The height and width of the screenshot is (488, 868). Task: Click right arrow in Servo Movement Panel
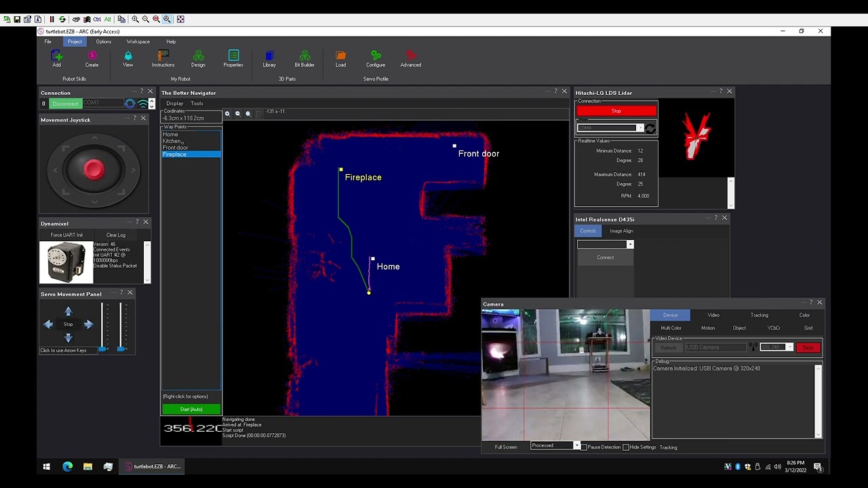(x=88, y=325)
